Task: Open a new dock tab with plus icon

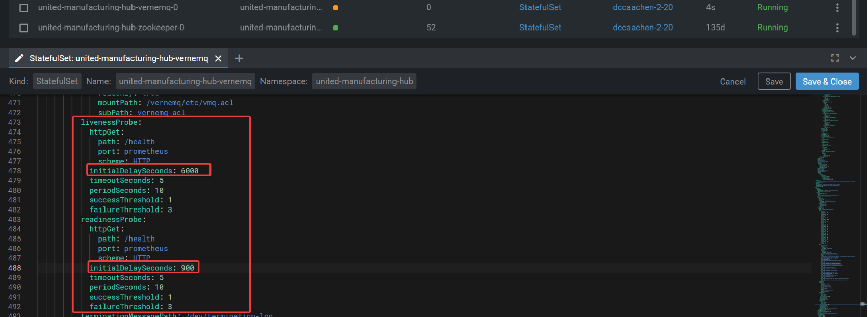Action: pos(239,58)
